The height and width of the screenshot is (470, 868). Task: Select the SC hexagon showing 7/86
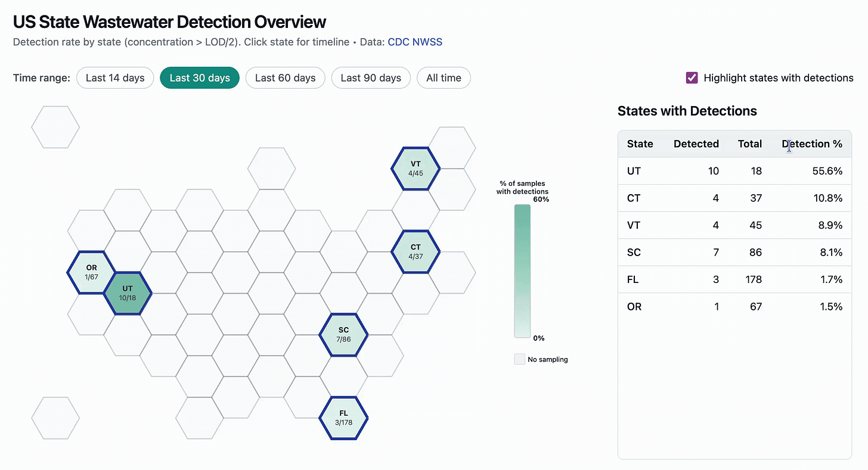pos(343,335)
